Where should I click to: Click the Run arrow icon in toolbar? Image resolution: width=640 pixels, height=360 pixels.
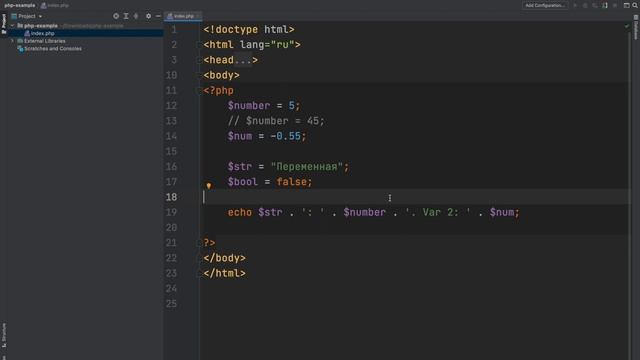click(x=576, y=5)
